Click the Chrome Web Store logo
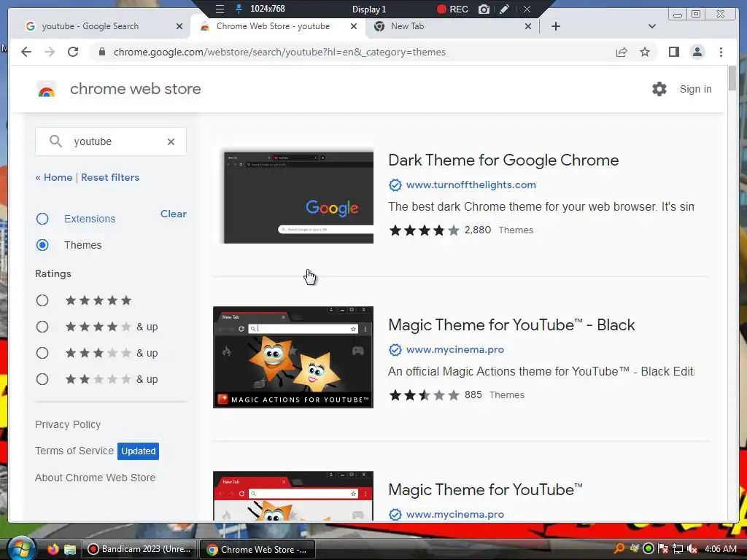747x560 pixels. point(47,89)
